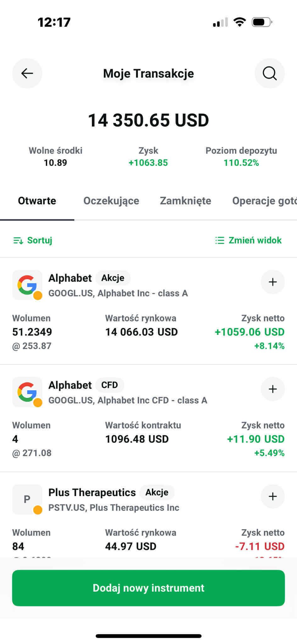Tap the Google logo for Alphabet CFD
The height and width of the screenshot is (644, 297).
[x=27, y=392]
